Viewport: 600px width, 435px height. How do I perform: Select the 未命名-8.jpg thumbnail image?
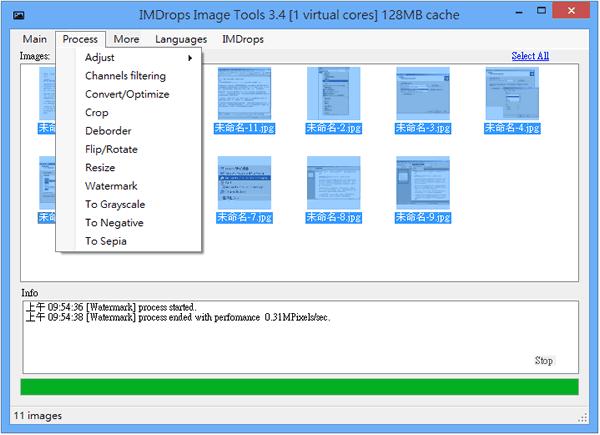(333, 182)
